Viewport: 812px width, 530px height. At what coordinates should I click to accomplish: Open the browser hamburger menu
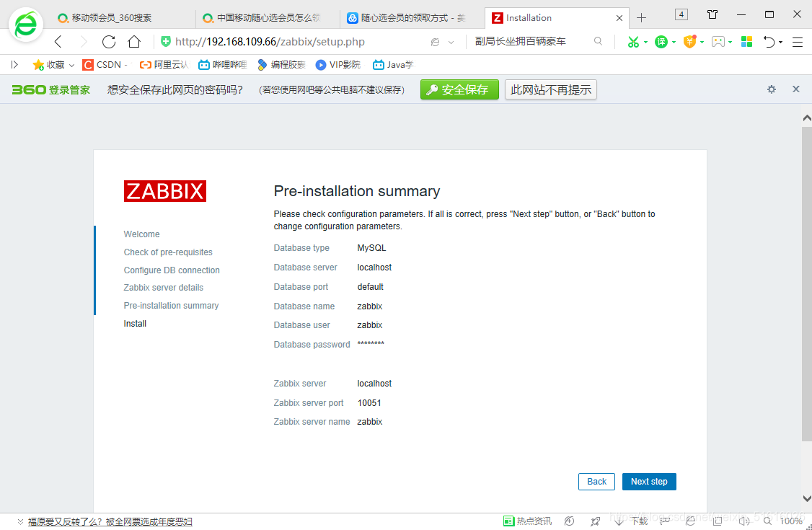(798, 43)
